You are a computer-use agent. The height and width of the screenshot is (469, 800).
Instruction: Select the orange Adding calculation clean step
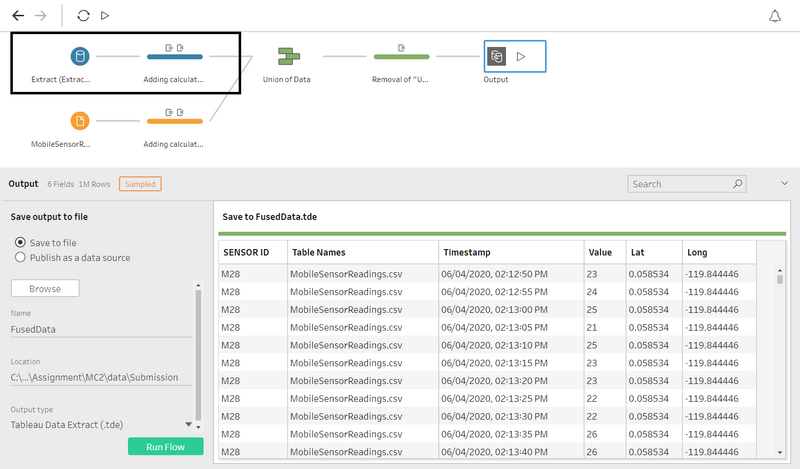pyautogui.click(x=174, y=121)
